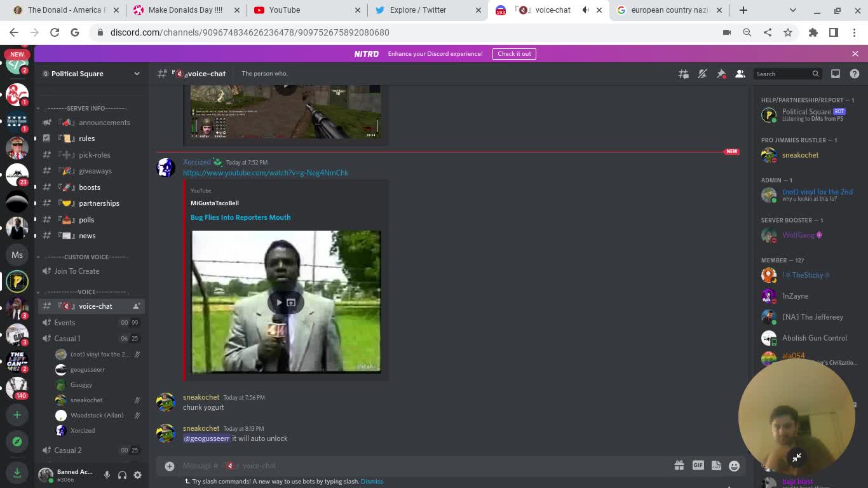
Task: Open the polls channel
Action: pos(92,220)
